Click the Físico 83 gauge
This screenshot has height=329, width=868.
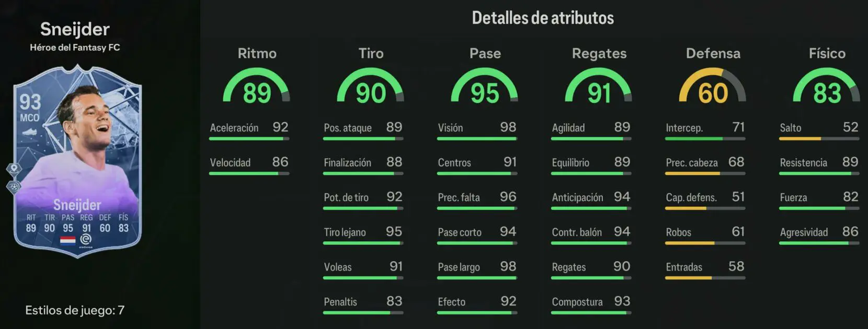(x=827, y=86)
